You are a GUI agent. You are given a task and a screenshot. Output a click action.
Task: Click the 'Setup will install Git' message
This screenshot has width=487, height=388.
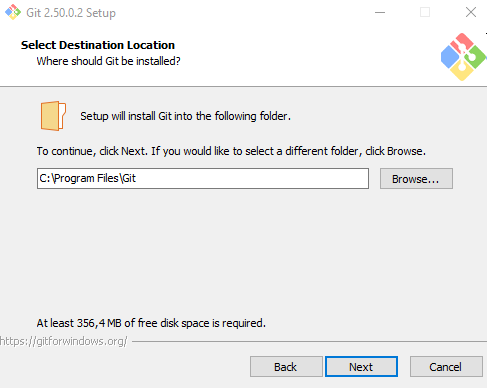click(x=185, y=116)
